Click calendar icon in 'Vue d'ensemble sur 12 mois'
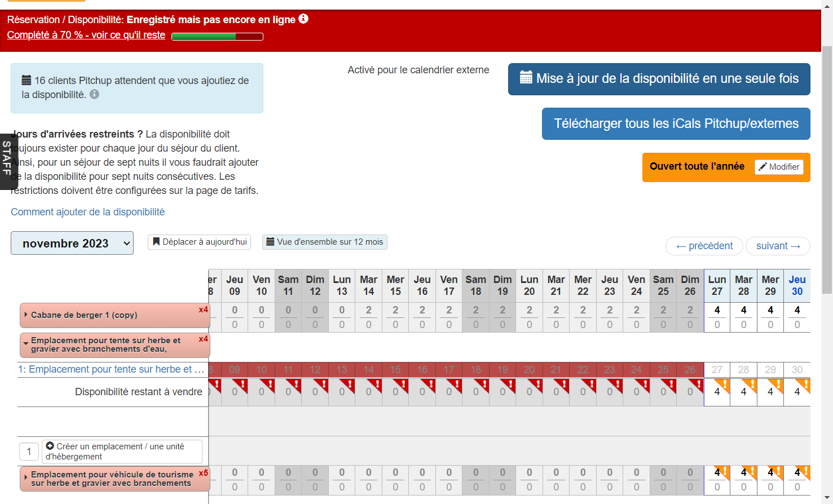This screenshot has width=833, height=504. (270, 242)
